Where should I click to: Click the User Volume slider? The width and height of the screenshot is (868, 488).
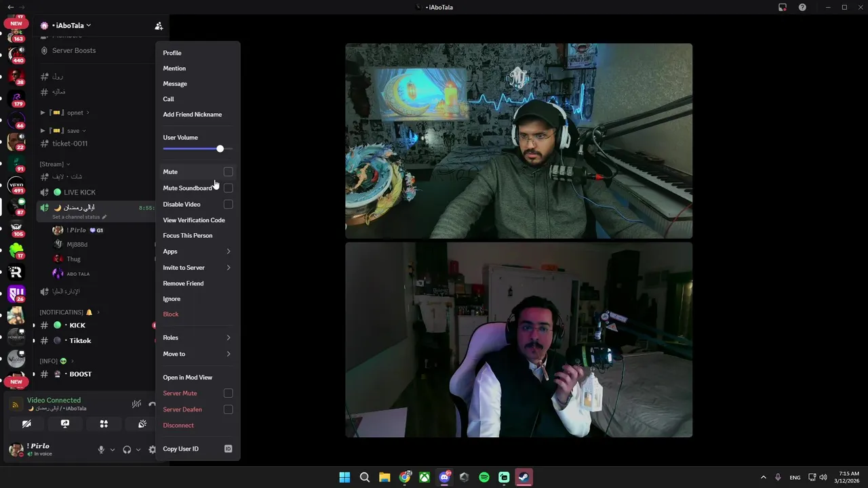tap(197, 148)
